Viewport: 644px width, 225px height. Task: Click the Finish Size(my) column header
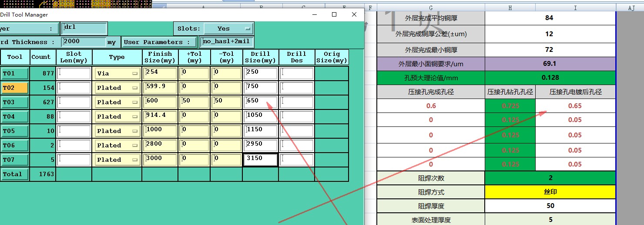click(160, 57)
